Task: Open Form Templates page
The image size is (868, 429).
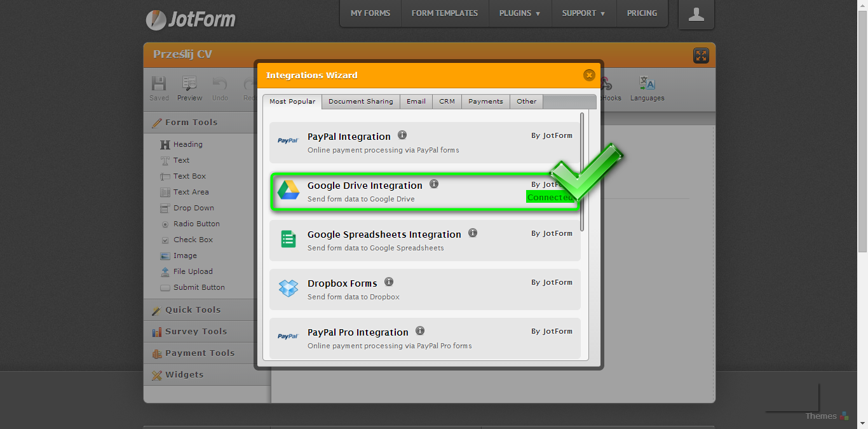Action: (x=445, y=13)
